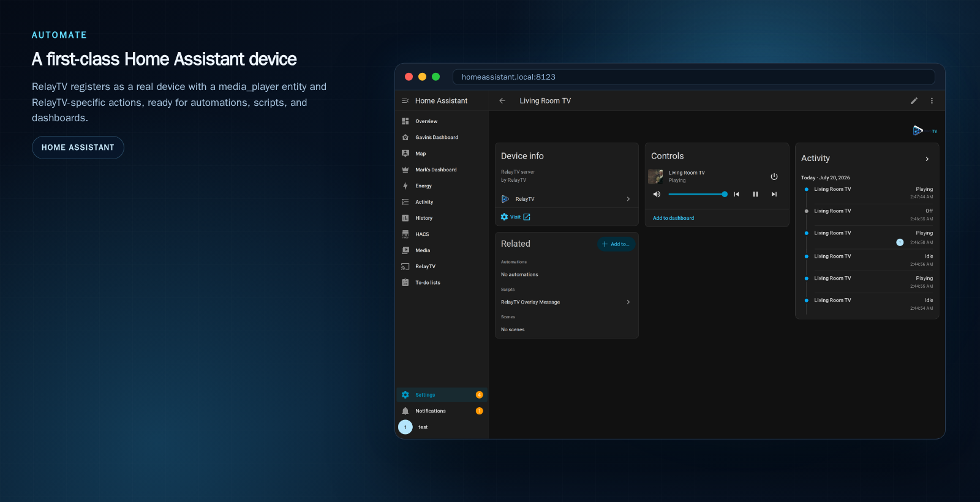Click the RelayTV logo in Device info
The height and width of the screenshot is (502, 980).
click(505, 199)
